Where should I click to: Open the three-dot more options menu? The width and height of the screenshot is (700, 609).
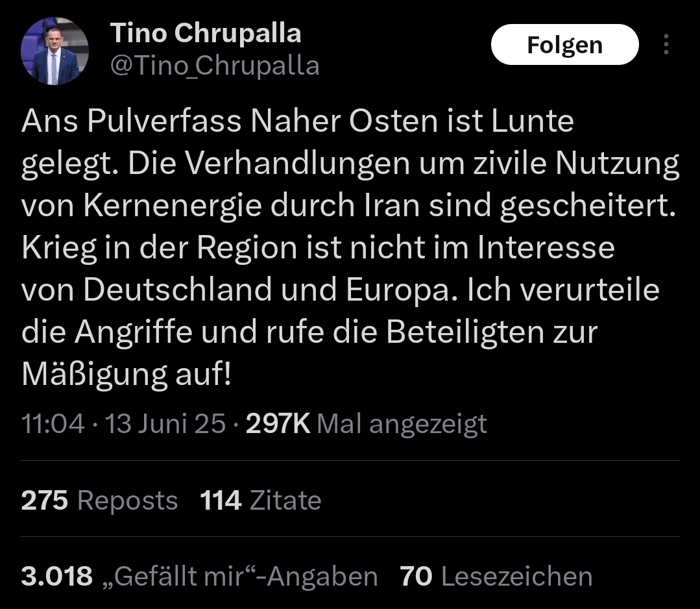[666, 45]
